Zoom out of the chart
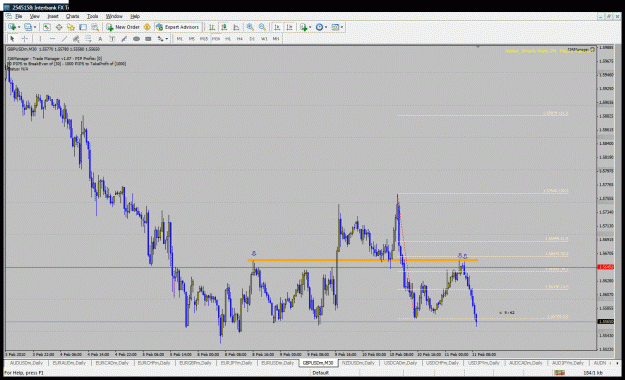Viewport: 625px width, 380px height. [x=262, y=27]
